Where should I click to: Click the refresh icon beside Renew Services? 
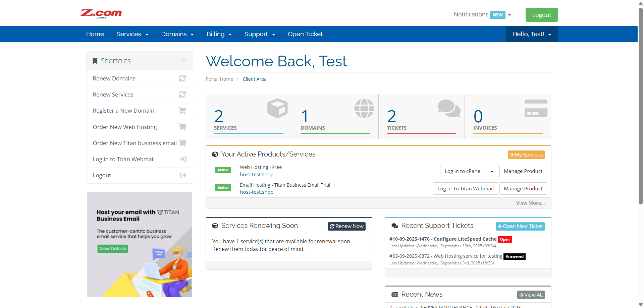[x=182, y=95]
